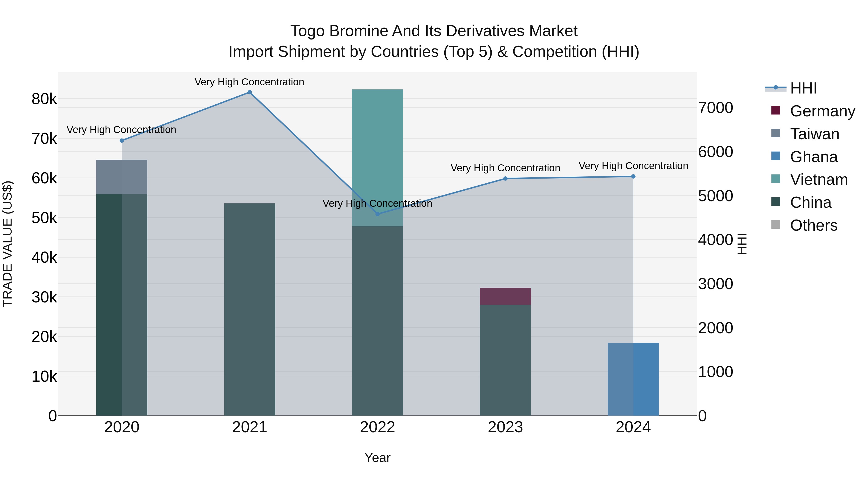The width and height of the screenshot is (868, 488).
Task: Click the 2023 Very High Concentration annotation
Action: click(x=505, y=168)
